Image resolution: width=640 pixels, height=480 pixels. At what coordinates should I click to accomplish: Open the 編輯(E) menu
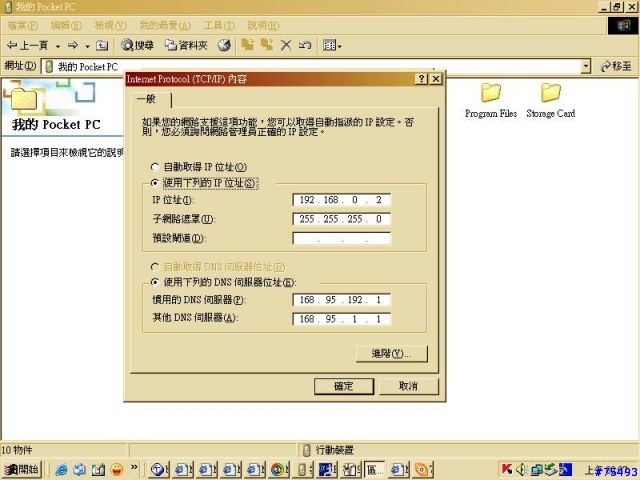66,26
